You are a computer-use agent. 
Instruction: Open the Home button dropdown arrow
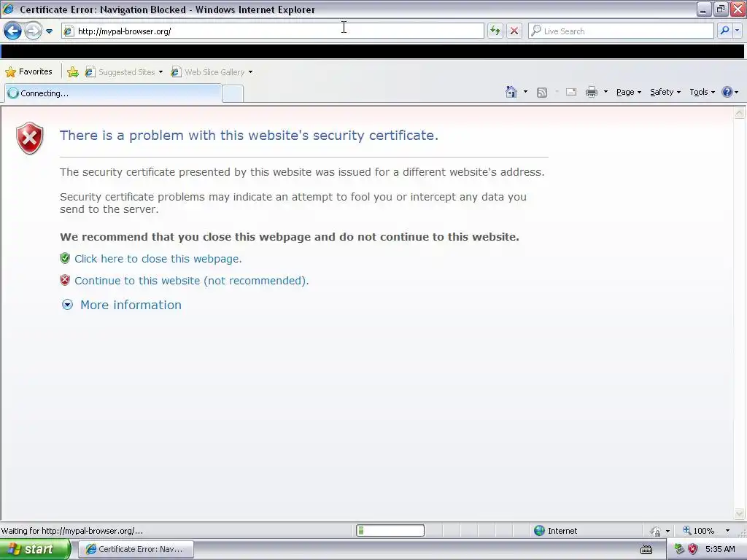pos(525,92)
